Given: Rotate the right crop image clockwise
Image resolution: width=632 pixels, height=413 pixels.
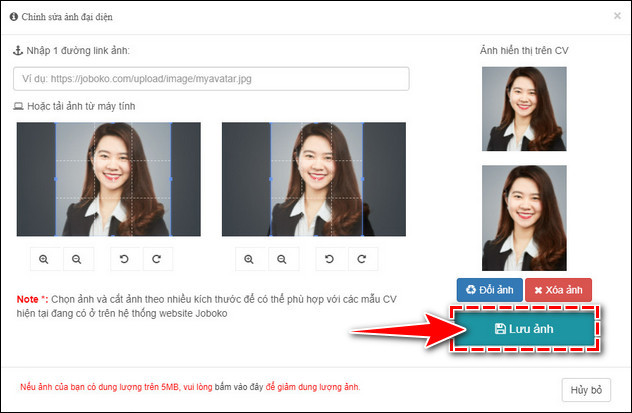Looking at the screenshot, I should [x=360, y=259].
